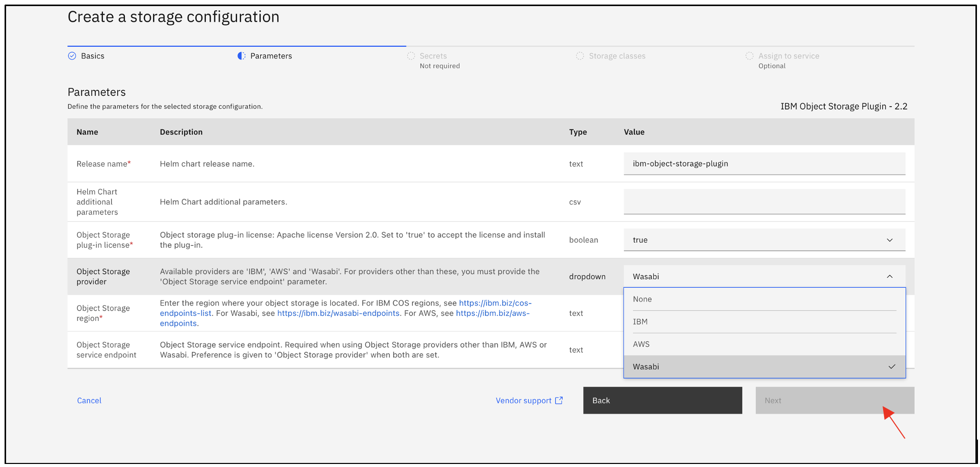Screen dimensions: 980x467
Task: Click the 'IBM Object Storage Plugin - 2.2' text
Action: [844, 106]
